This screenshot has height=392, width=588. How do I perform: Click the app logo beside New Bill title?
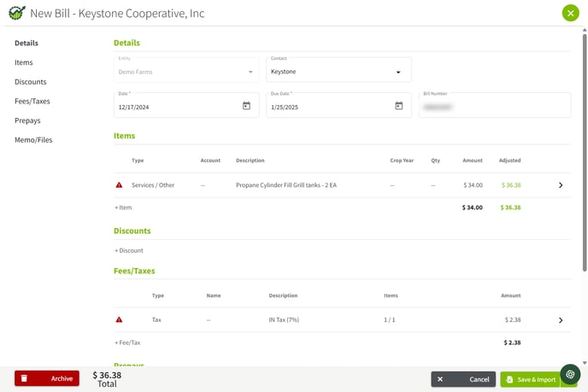17,13
